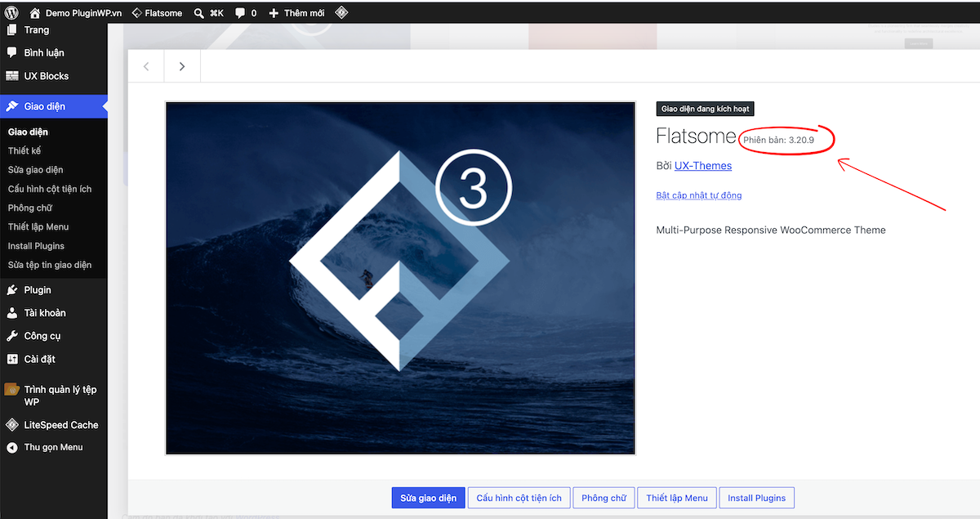Click the Trang pages icon in sidebar
The image size is (980, 519).
click(x=11, y=29)
